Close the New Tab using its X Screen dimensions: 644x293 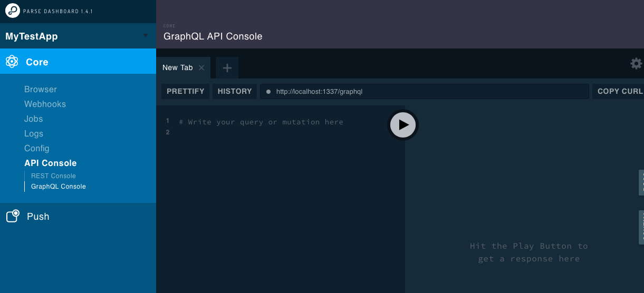click(201, 68)
